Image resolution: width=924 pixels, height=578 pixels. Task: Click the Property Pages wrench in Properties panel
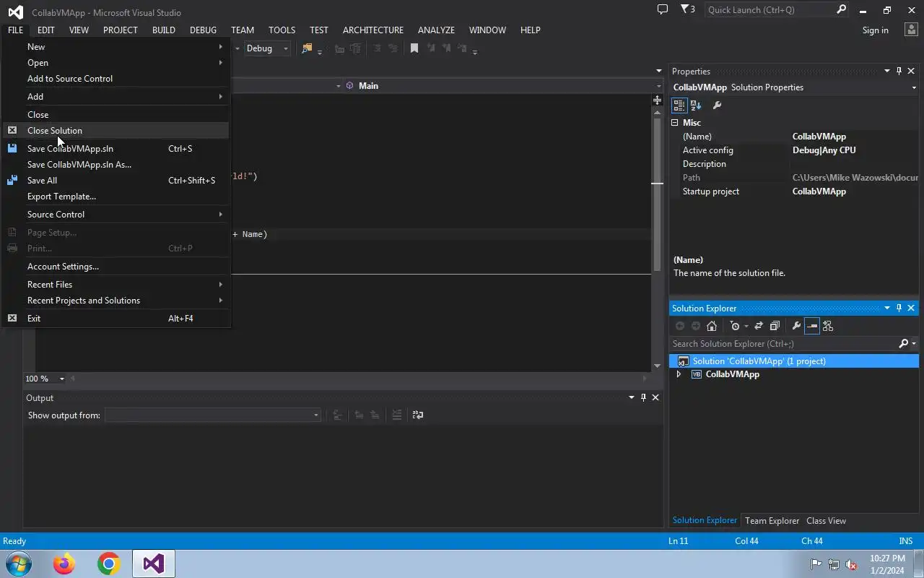[717, 105]
